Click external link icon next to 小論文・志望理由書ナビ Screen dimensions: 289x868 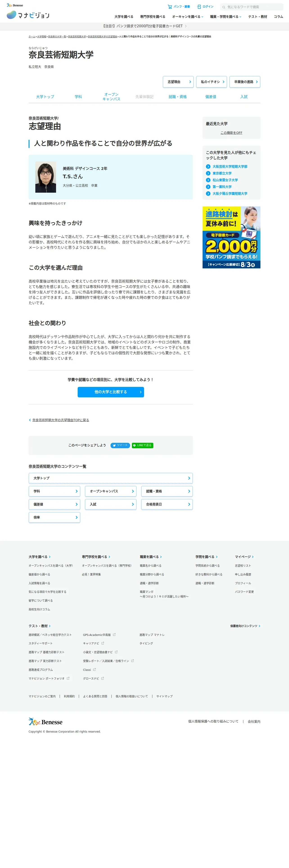click(116, 652)
